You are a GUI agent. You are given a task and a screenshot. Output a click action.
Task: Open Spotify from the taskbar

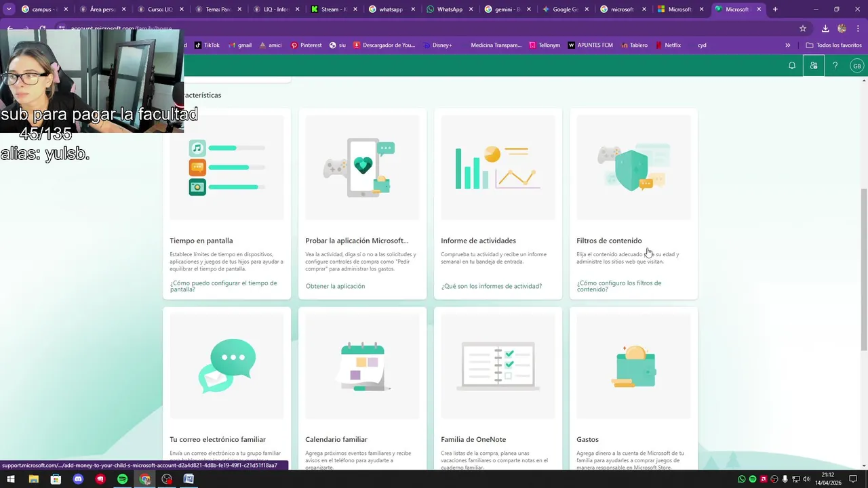tap(122, 479)
